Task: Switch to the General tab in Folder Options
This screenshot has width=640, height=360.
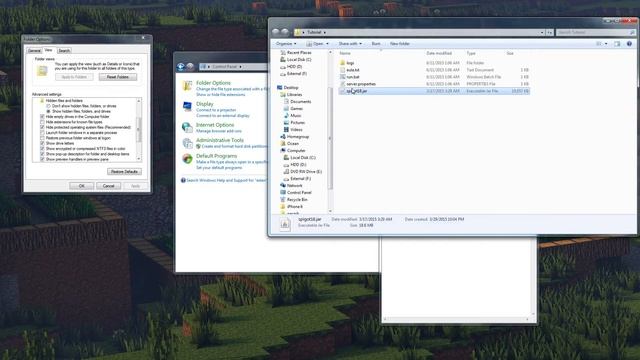Action: coord(34,51)
